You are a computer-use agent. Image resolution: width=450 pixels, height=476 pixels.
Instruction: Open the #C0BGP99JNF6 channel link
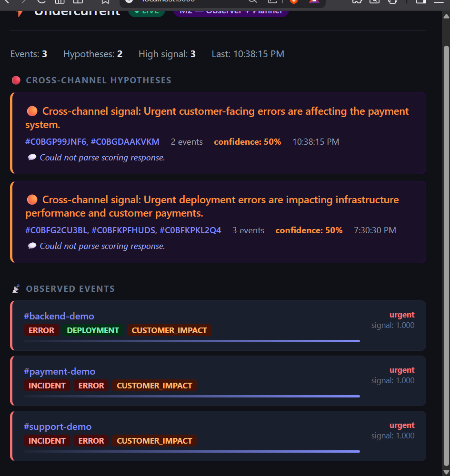point(56,142)
